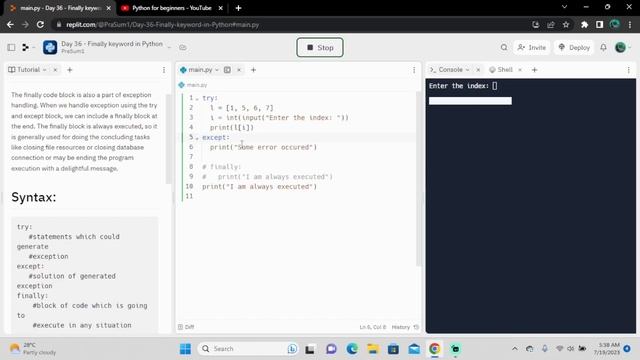
Task: Select the Tutorial pane tab
Action: coord(28,70)
